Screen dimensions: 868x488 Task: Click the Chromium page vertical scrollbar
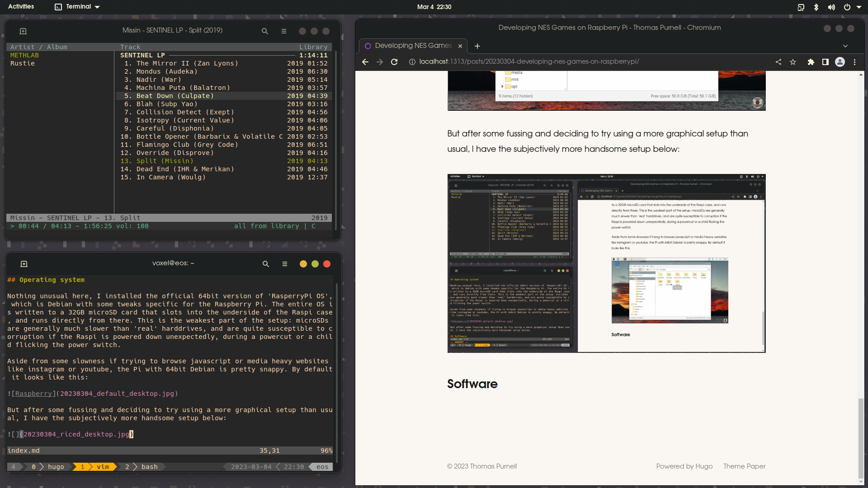pos(861,438)
